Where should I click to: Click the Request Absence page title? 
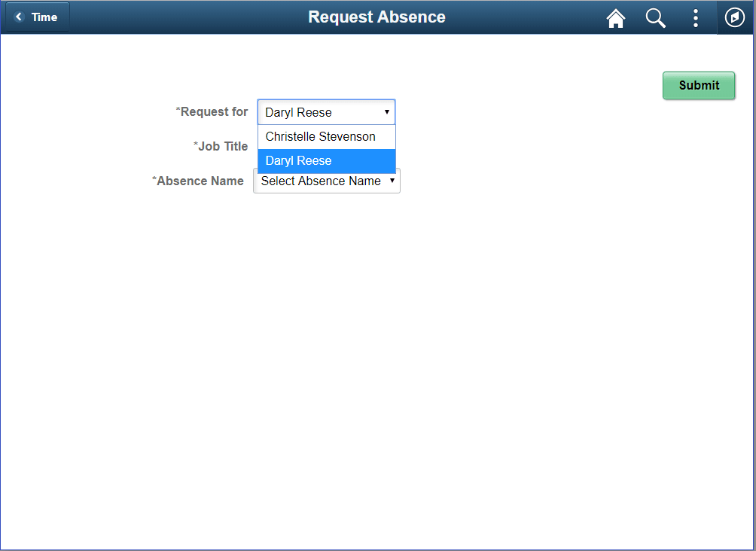click(x=376, y=17)
